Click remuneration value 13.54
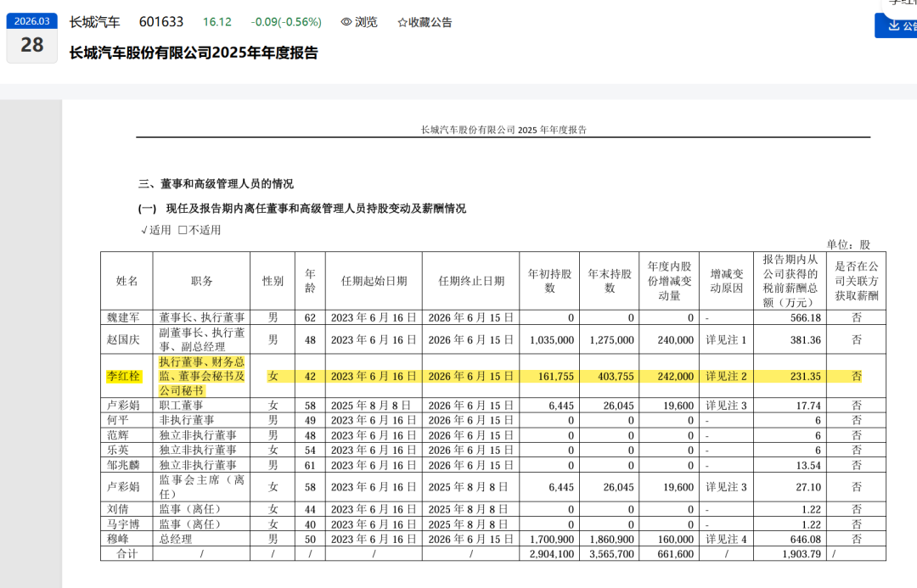Image resolution: width=917 pixels, height=588 pixels. point(808,465)
